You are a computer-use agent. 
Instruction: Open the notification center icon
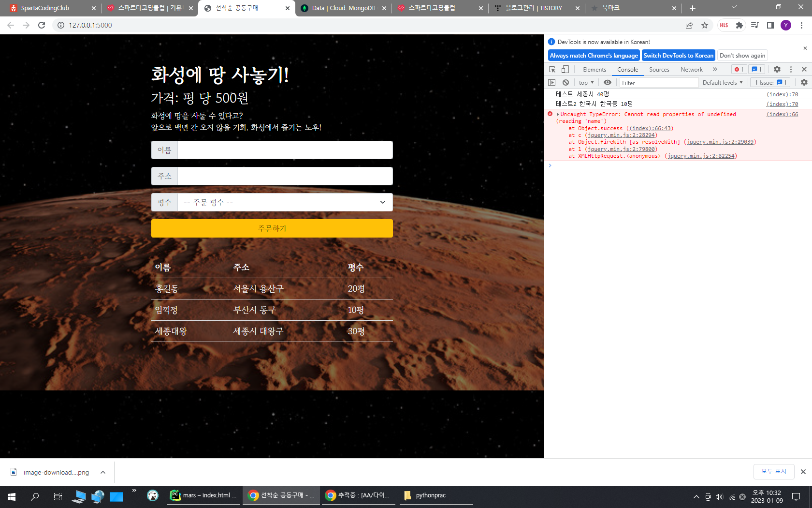click(796, 496)
